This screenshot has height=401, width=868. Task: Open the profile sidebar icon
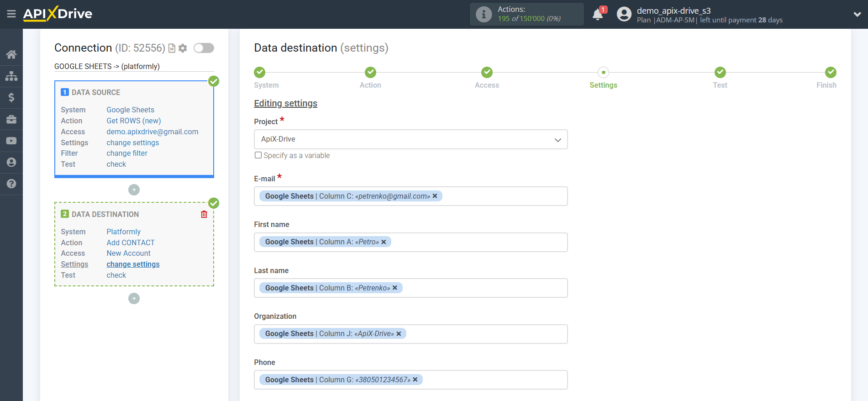11,162
